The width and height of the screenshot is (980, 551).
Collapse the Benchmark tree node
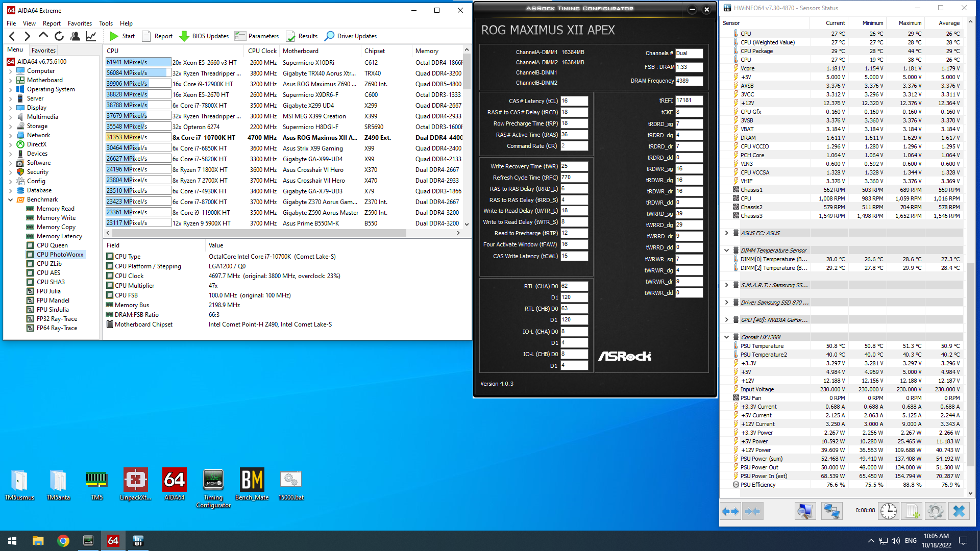coord(10,199)
